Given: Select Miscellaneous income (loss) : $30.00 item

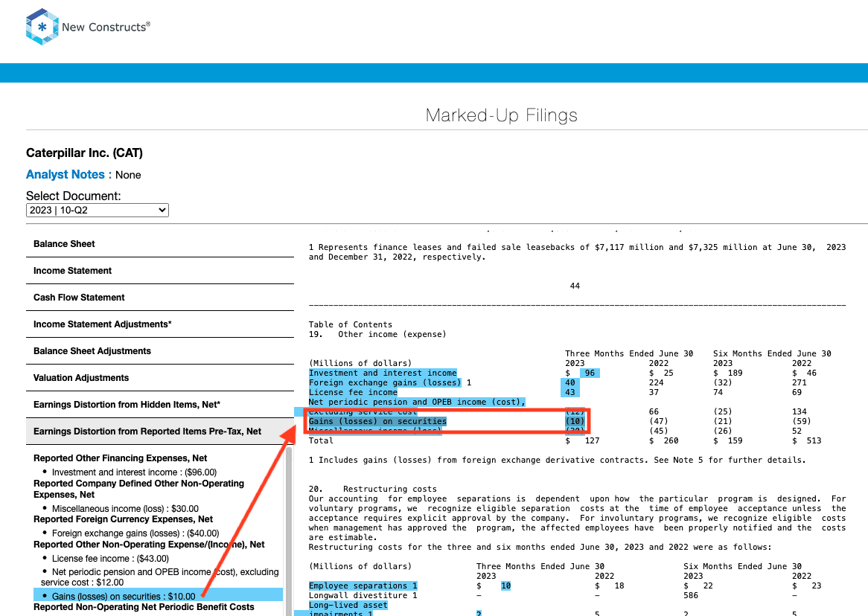Looking at the screenshot, I should click(125, 509).
